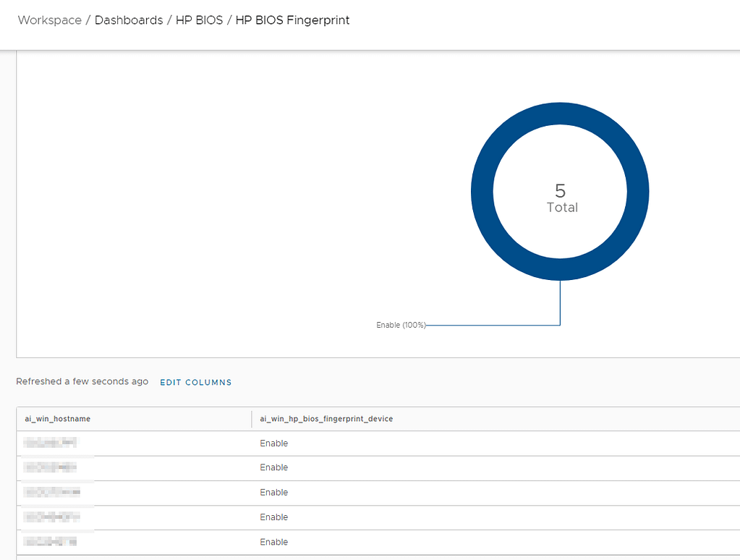Click the Enable (100%) chart label

point(401,325)
